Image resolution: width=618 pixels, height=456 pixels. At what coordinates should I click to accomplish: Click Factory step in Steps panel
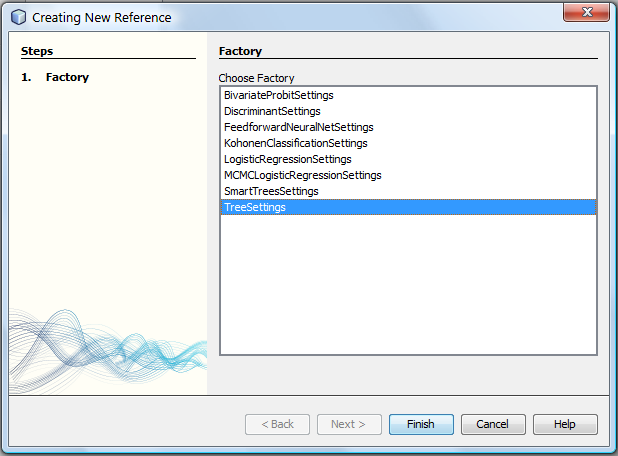click(x=67, y=77)
